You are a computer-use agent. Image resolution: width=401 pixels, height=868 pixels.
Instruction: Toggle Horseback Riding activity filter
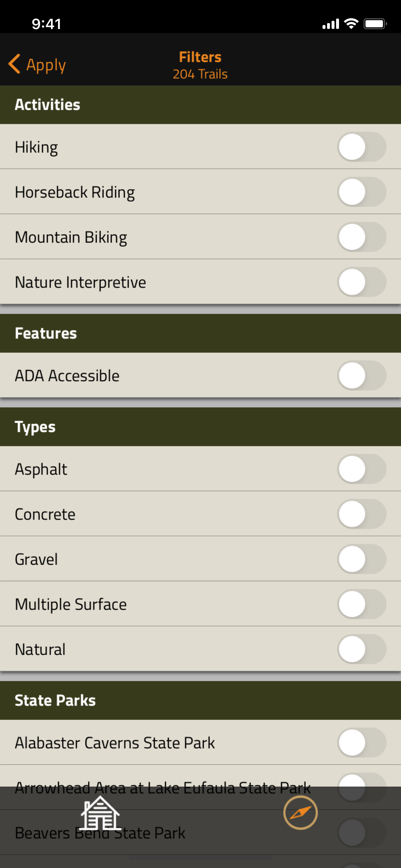pos(362,192)
